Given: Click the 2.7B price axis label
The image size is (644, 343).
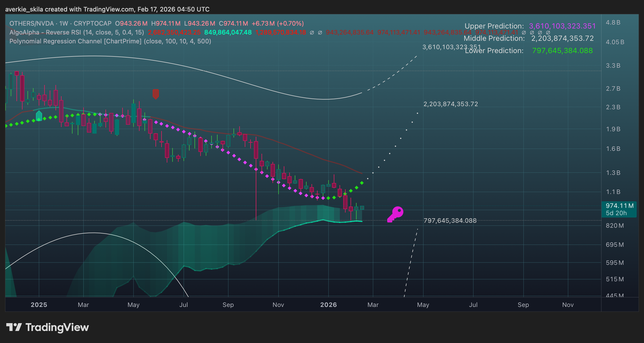Looking at the screenshot, I should point(613,89).
